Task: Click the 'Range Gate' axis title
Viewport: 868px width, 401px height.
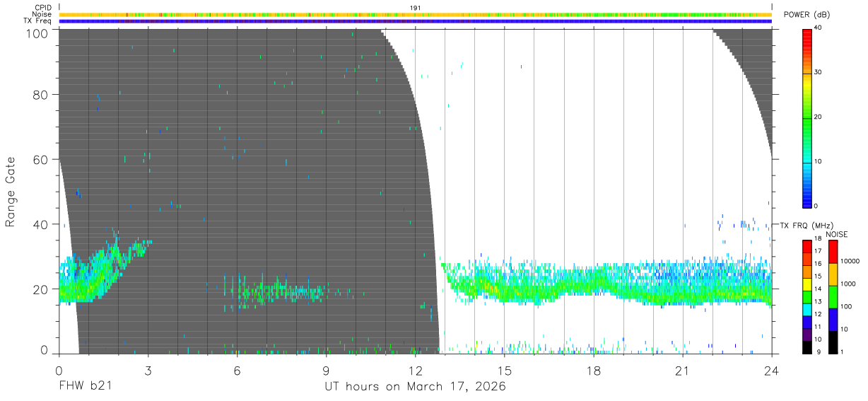Action: click(x=11, y=192)
